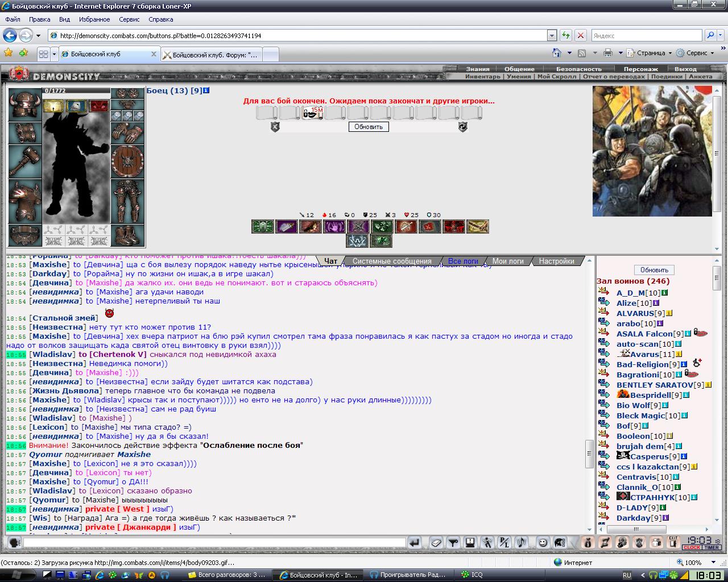The image size is (728, 582).
Task: Click the Обновить button under battle message
Action: tap(369, 127)
